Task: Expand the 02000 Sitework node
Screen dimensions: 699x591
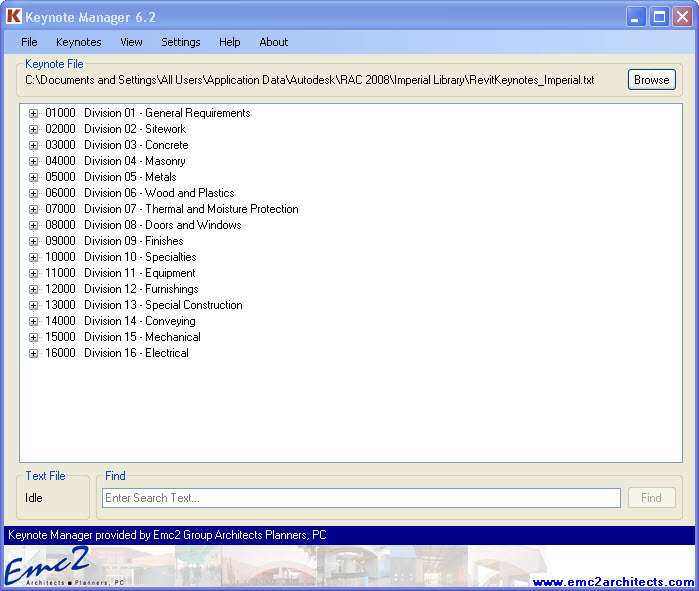Action: click(33, 129)
